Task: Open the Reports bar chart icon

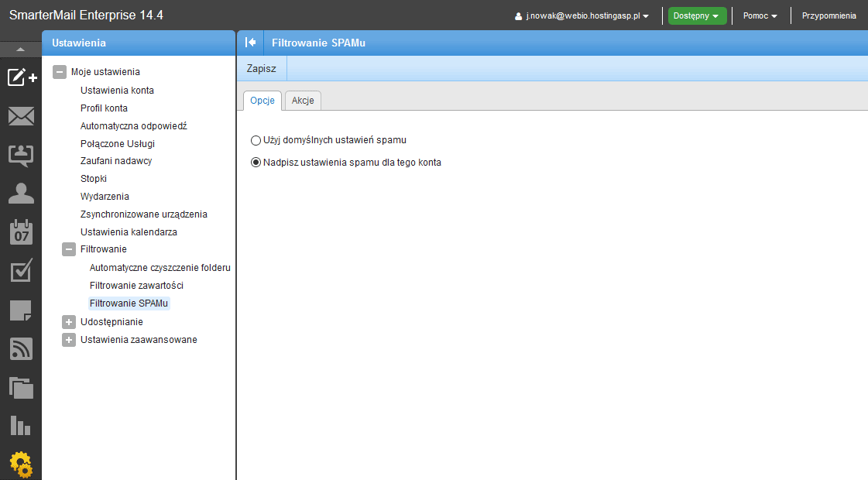Action: point(21,425)
